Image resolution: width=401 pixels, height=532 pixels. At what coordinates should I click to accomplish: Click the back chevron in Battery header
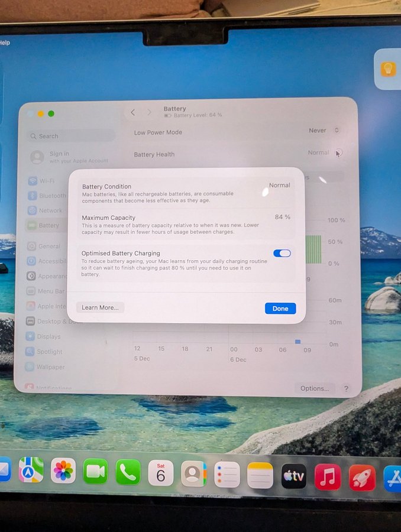tap(133, 112)
